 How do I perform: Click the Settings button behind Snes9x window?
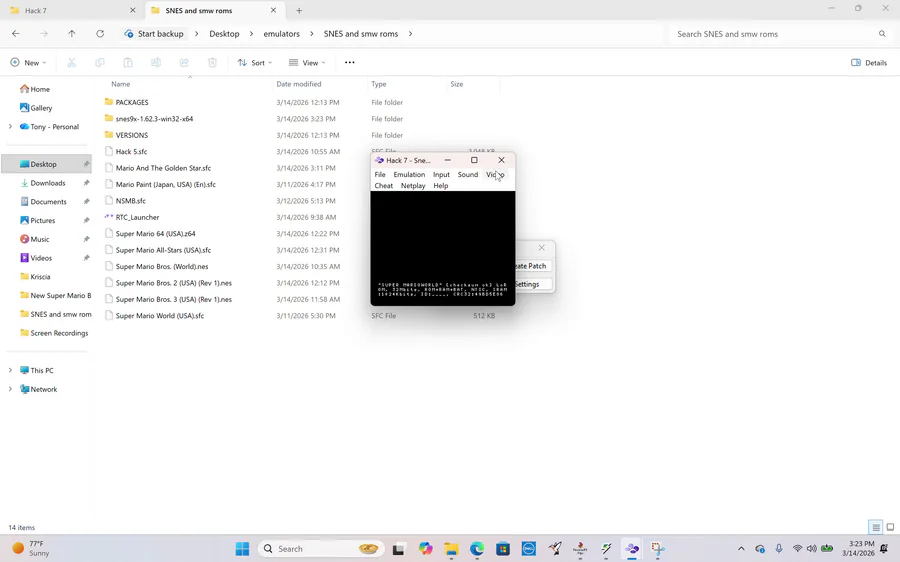[x=533, y=284]
